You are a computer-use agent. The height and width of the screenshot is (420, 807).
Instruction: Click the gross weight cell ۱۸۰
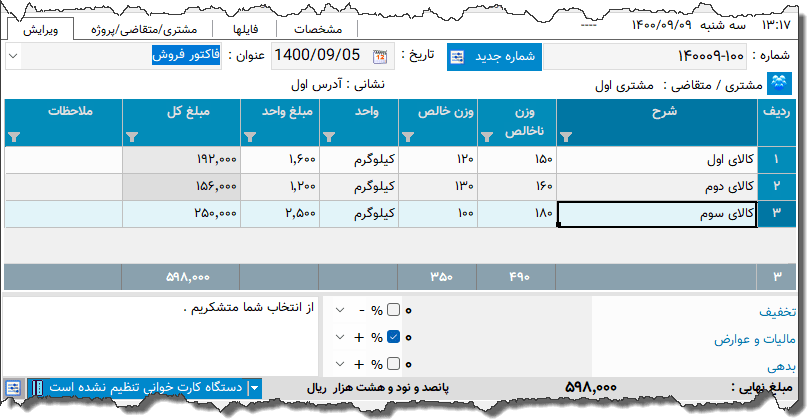[517, 214]
